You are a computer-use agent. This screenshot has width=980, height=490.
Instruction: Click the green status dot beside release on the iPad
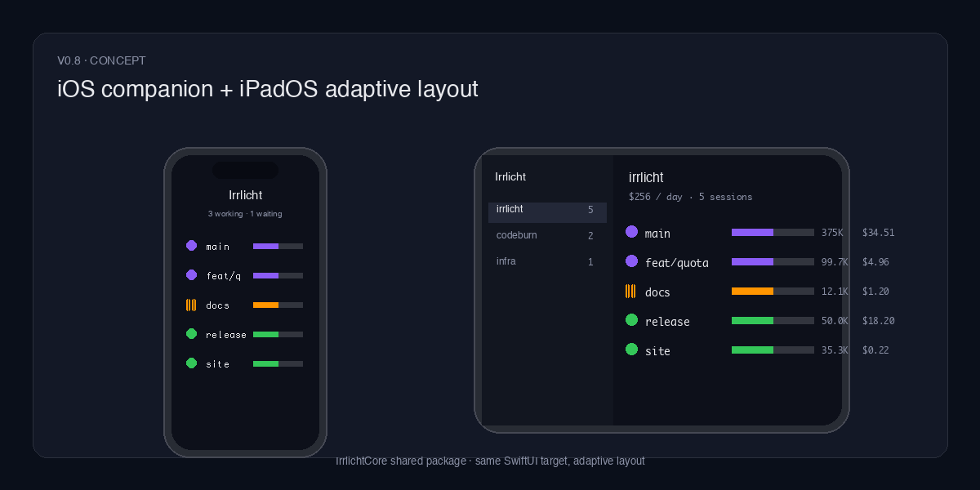pos(631,320)
